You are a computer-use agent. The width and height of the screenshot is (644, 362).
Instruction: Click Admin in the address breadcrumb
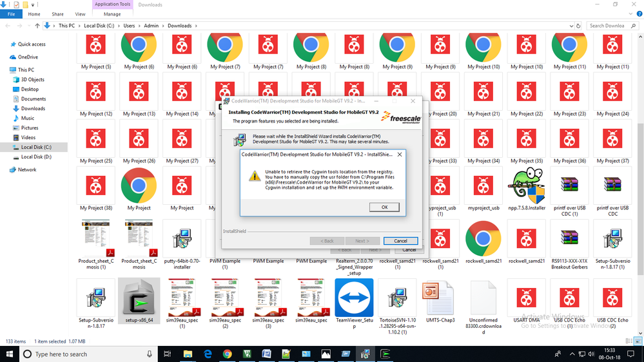(151, 26)
